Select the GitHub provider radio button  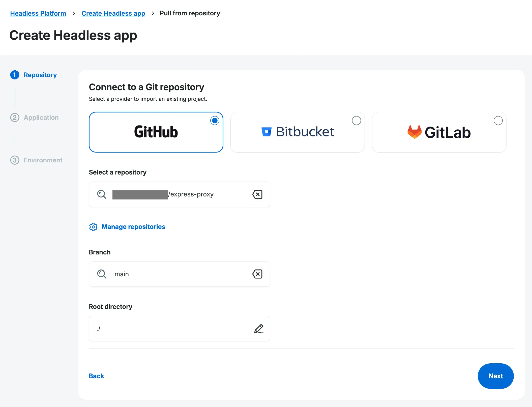click(215, 121)
